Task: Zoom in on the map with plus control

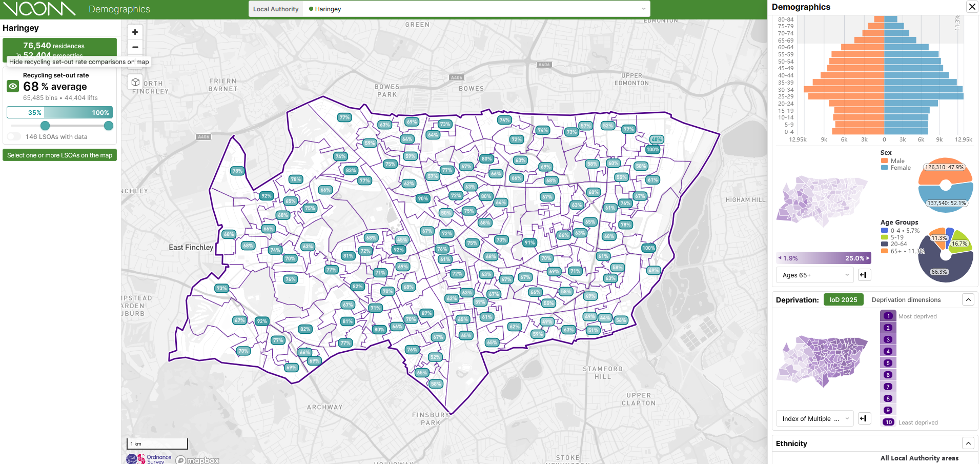Action: [135, 32]
